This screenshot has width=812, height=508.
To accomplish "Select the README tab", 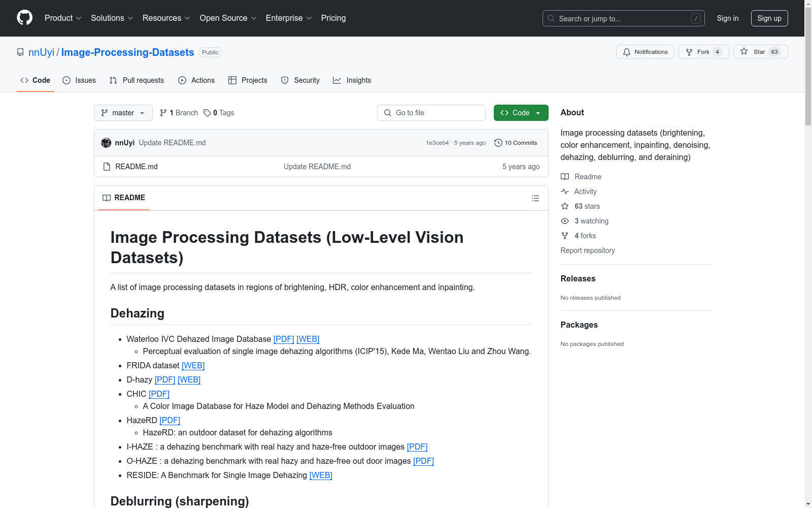I will tap(124, 198).
